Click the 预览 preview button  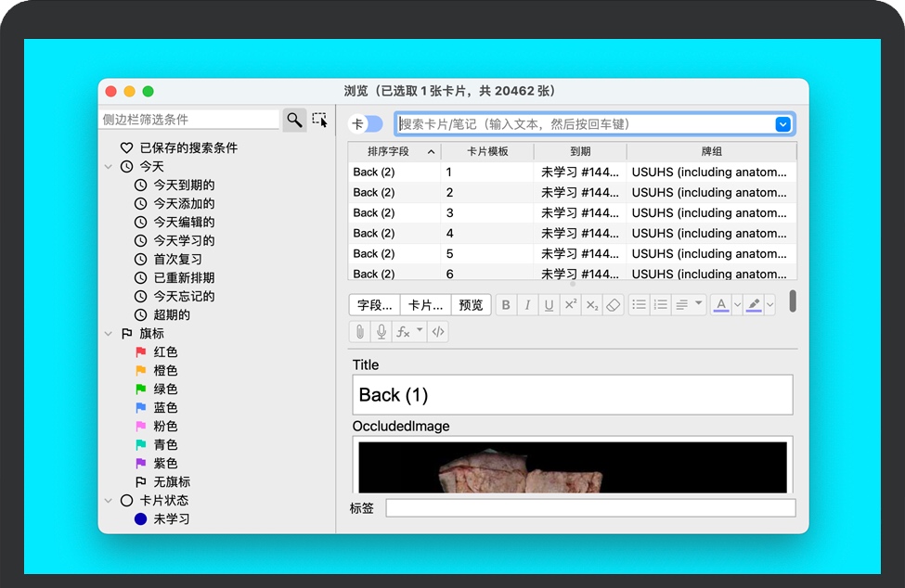pyautogui.click(x=472, y=305)
